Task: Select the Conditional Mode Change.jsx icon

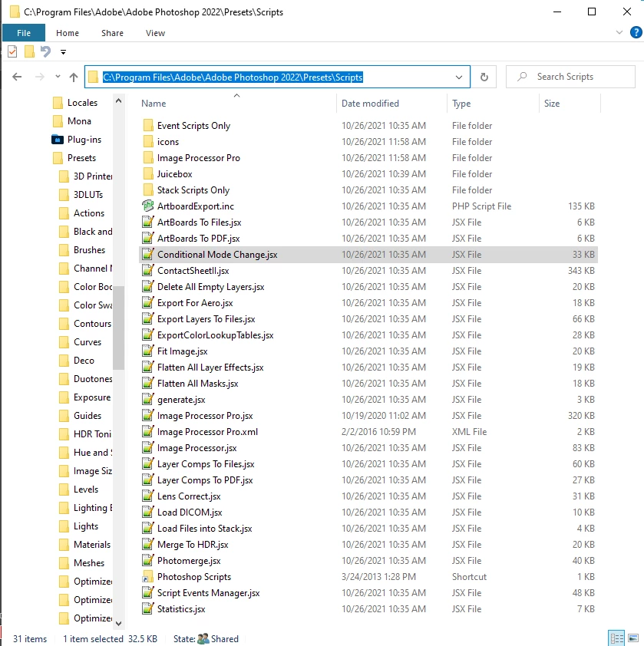Action: click(x=148, y=254)
